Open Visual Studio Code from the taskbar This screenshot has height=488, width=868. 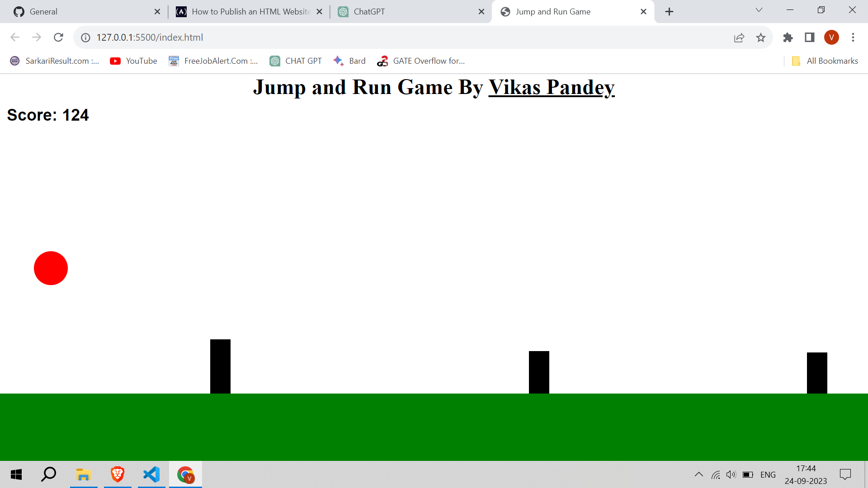pyautogui.click(x=151, y=474)
